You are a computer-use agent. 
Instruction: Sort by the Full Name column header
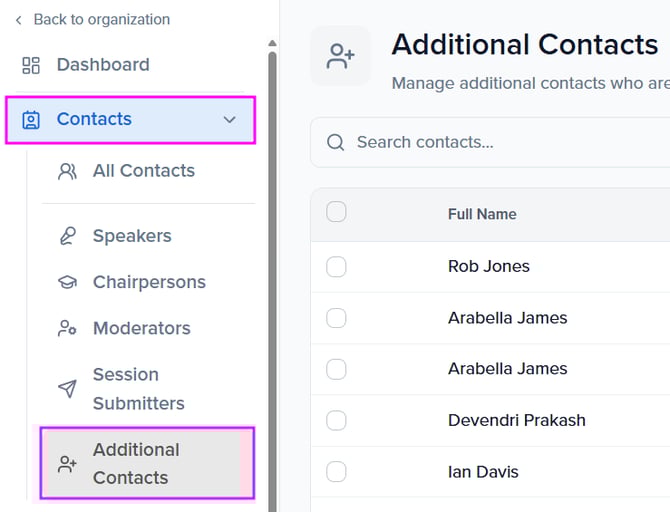[482, 214]
